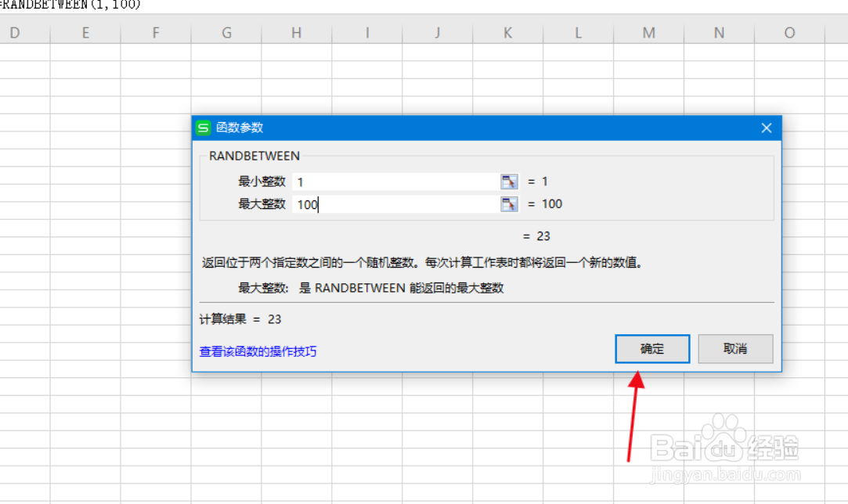Click the range selector icon beside 最大整数 field

pyautogui.click(x=508, y=204)
